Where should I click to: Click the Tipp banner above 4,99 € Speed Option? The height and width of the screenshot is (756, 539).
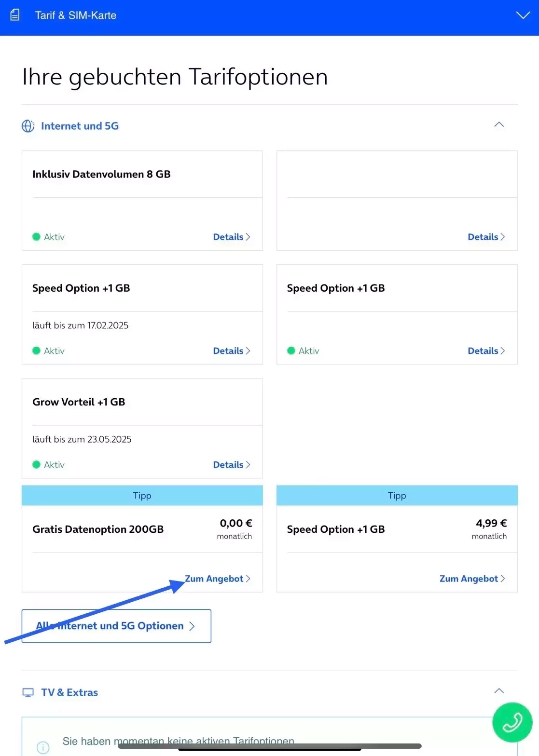[397, 496]
